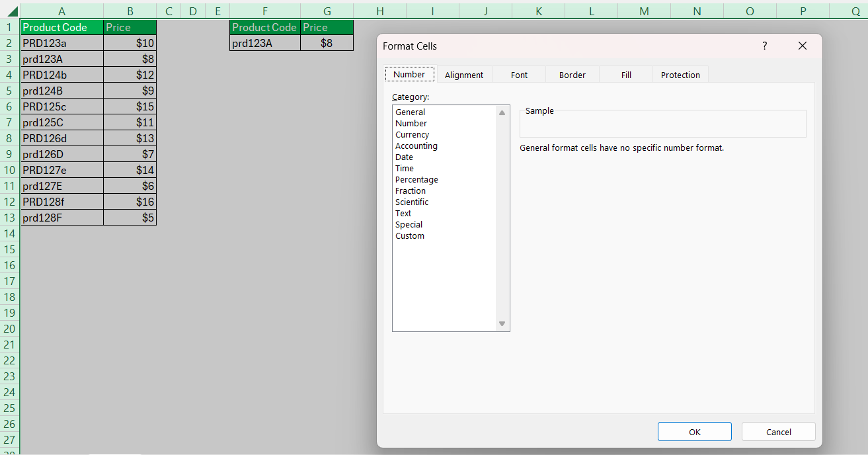The height and width of the screenshot is (455, 868).
Task: Click the $15 price cell
Action: click(x=130, y=106)
